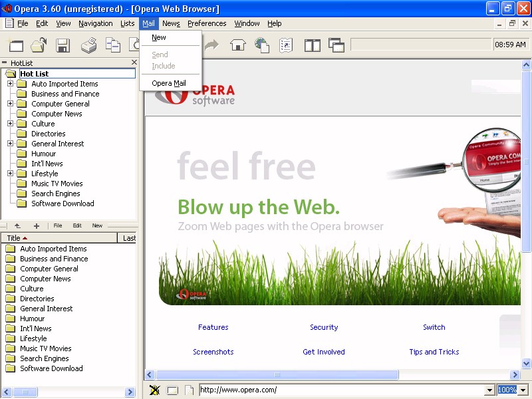The width and height of the screenshot is (532, 399).
Task: Click the Hot List root folder icon
Action: (11, 74)
